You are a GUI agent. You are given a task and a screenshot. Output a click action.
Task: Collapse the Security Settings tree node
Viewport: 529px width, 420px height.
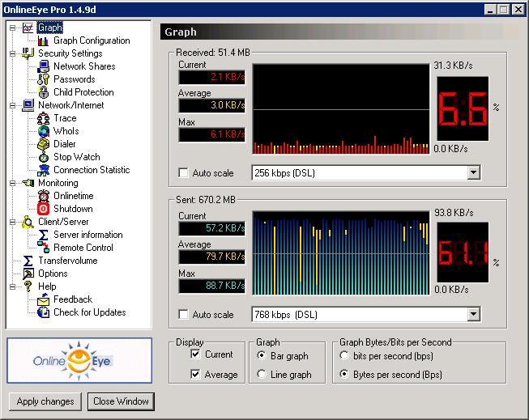click(x=13, y=53)
